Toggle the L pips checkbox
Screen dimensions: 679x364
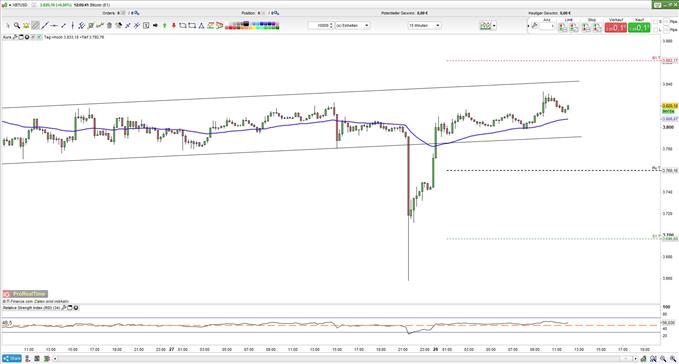pos(655,29)
